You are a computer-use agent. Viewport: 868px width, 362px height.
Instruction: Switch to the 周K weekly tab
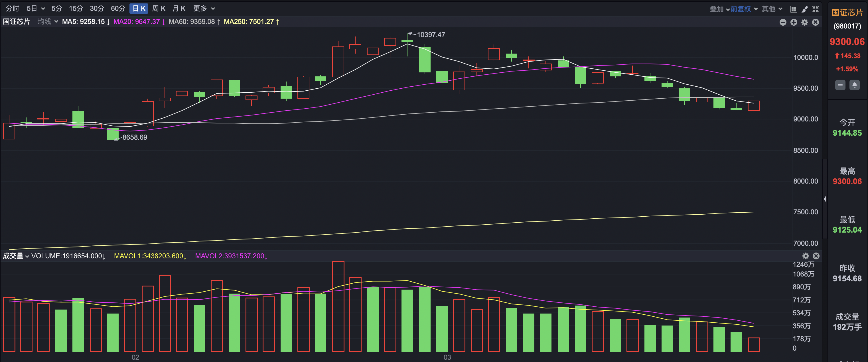[159, 9]
